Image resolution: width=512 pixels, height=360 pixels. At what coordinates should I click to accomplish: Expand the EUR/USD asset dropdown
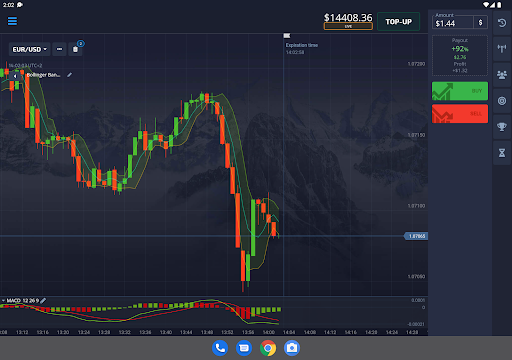click(30, 49)
